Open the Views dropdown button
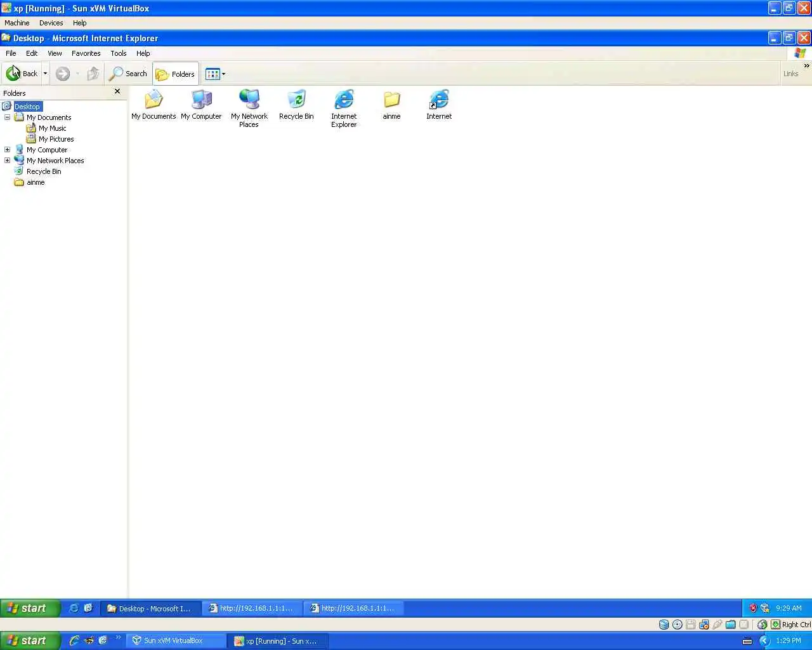Viewport: 812px width, 650px height. pos(216,74)
